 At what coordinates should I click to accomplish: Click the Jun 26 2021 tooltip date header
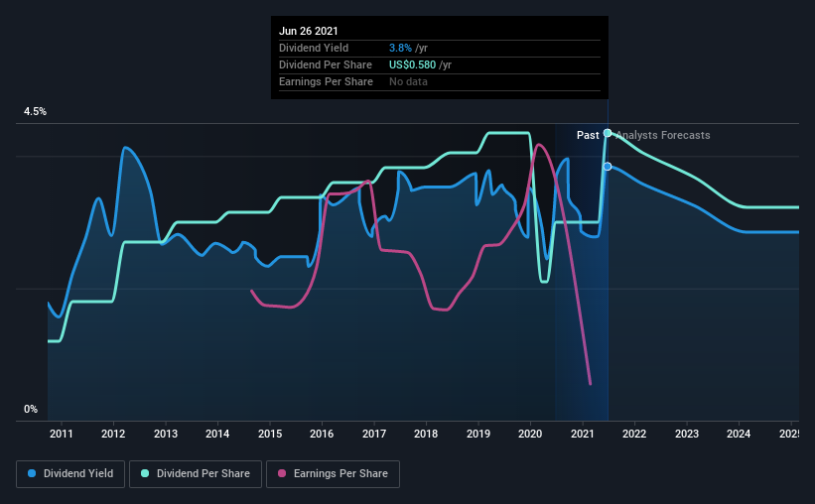click(308, 31)
